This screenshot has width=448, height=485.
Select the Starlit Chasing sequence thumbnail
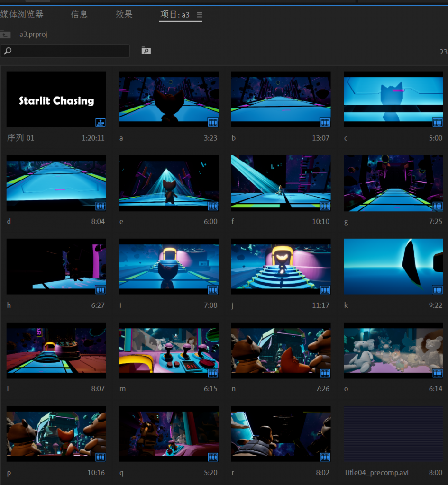pos(56,99)
